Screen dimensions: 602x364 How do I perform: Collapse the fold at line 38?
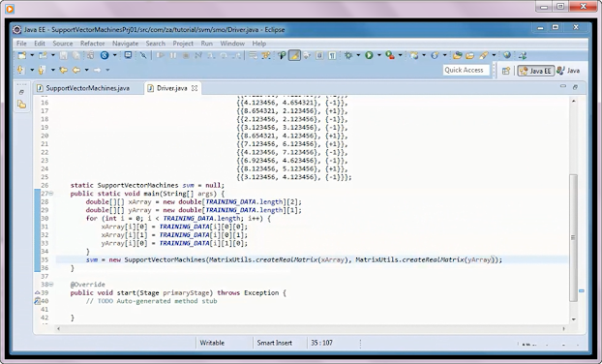click(51, 285)
